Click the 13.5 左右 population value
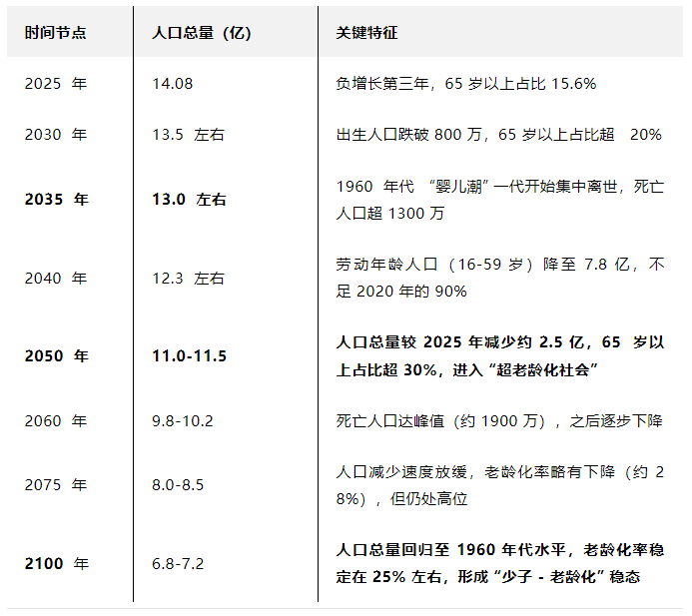Image resolution: width=692 pixels, height=616 pixels. click(188, 135)
